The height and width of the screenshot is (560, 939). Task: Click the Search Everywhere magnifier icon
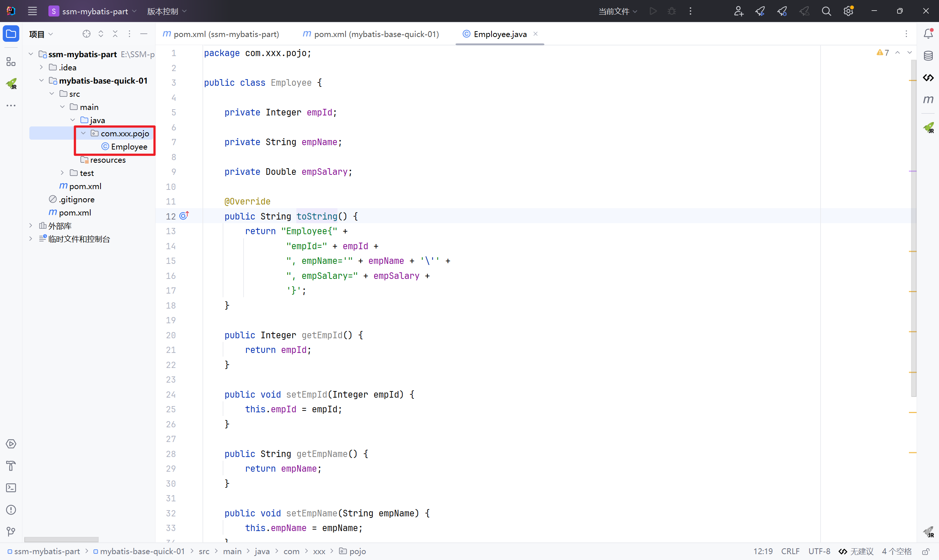point(826,11)
